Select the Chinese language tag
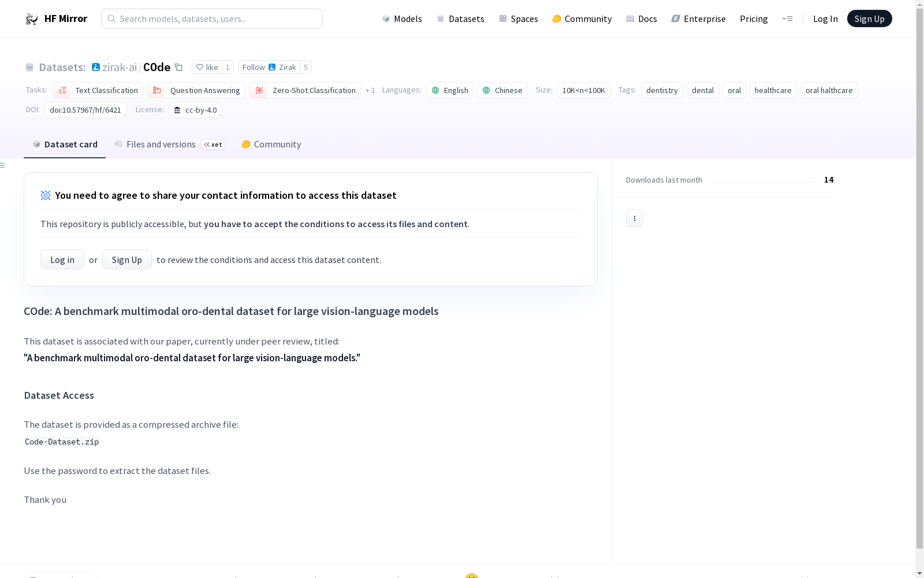 502,91
